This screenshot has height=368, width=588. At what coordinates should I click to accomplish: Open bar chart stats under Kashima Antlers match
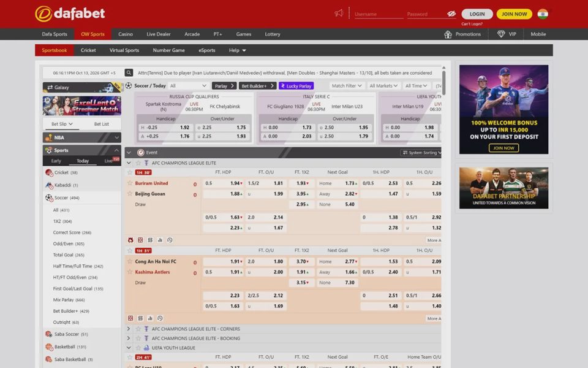[x=150, y=318]
